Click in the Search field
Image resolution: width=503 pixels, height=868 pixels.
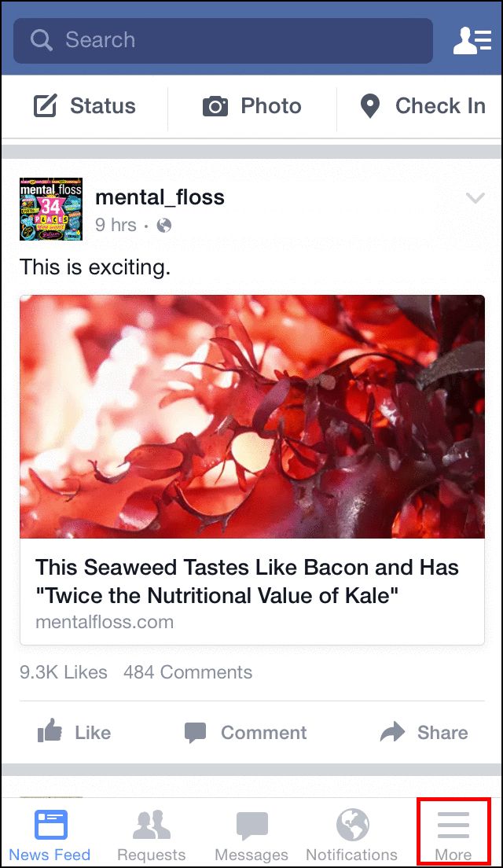tap(236, 40)
